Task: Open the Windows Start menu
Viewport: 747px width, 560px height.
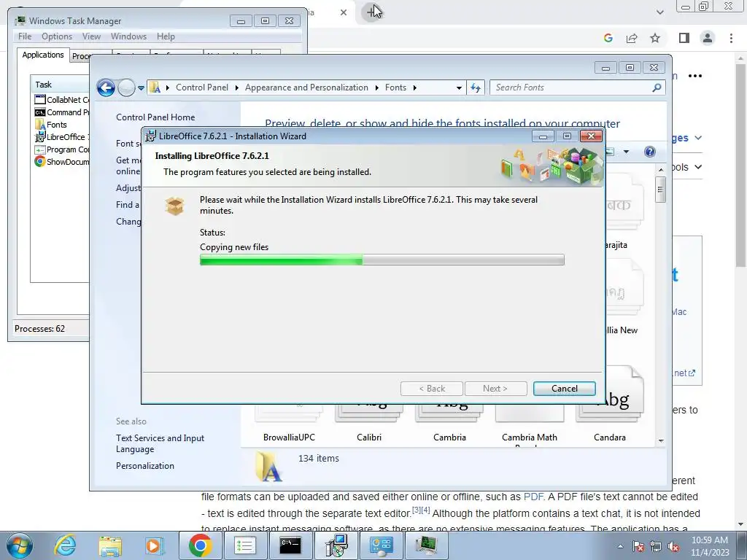Action: [20, 545]
